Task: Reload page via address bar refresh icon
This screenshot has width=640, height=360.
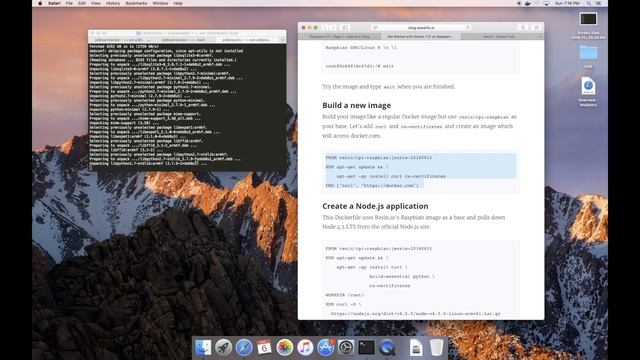Action: coord(468,28)
